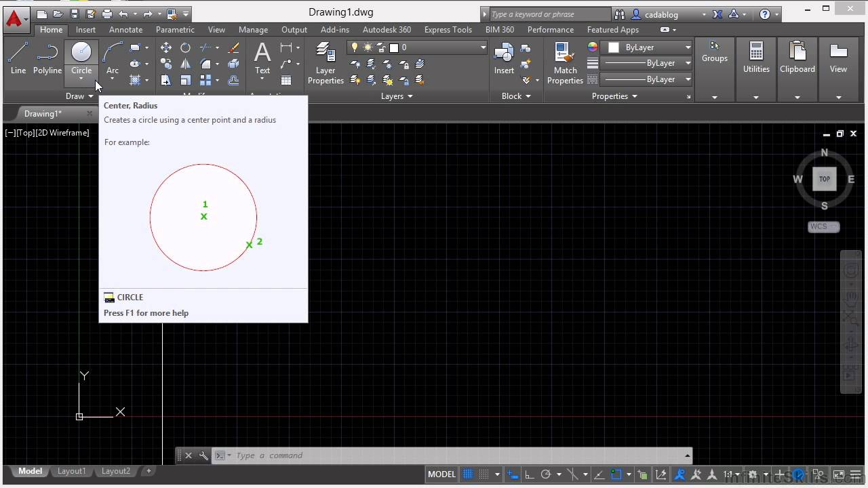Select the Polyline tool

(47, 58)
